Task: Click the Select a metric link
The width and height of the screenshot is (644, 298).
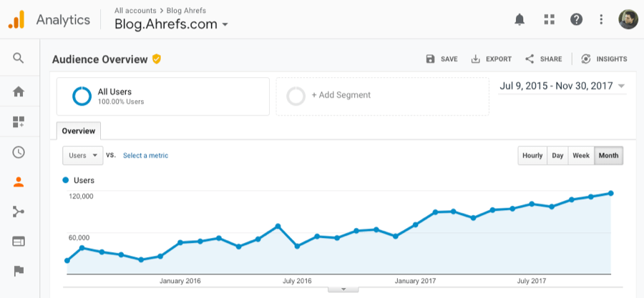Action: [x=145, y=155]
